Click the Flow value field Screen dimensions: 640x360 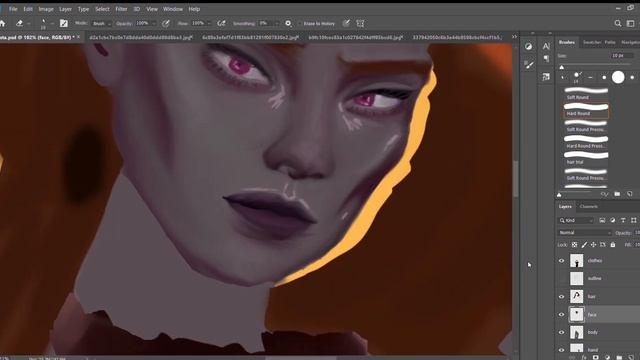tap(198, 24)
